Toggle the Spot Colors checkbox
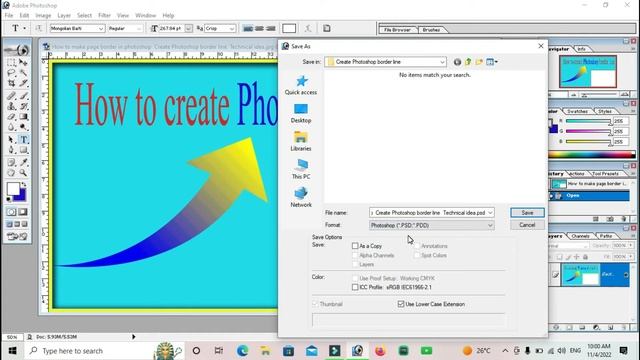Screen dimensions: 640x360 click(417, 256)
